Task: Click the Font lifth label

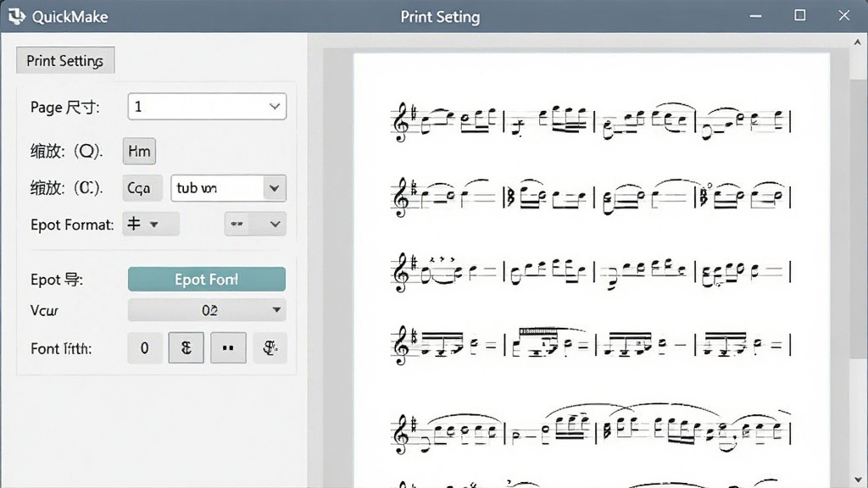Action: pos(61,348)
